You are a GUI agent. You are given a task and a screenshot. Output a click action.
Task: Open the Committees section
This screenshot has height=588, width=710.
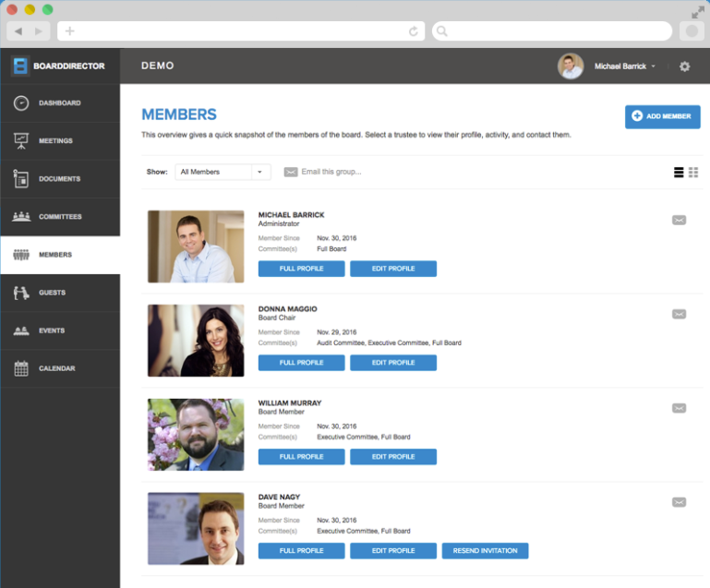(x=60, y=217)
